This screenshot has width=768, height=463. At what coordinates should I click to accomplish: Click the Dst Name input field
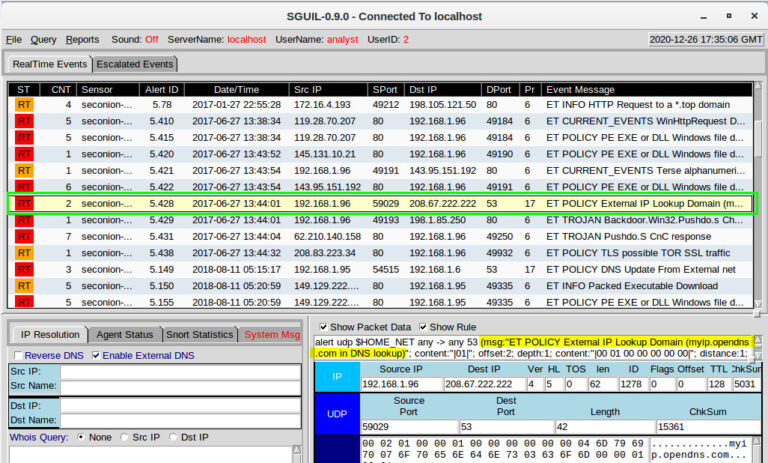tap(180, 420)
